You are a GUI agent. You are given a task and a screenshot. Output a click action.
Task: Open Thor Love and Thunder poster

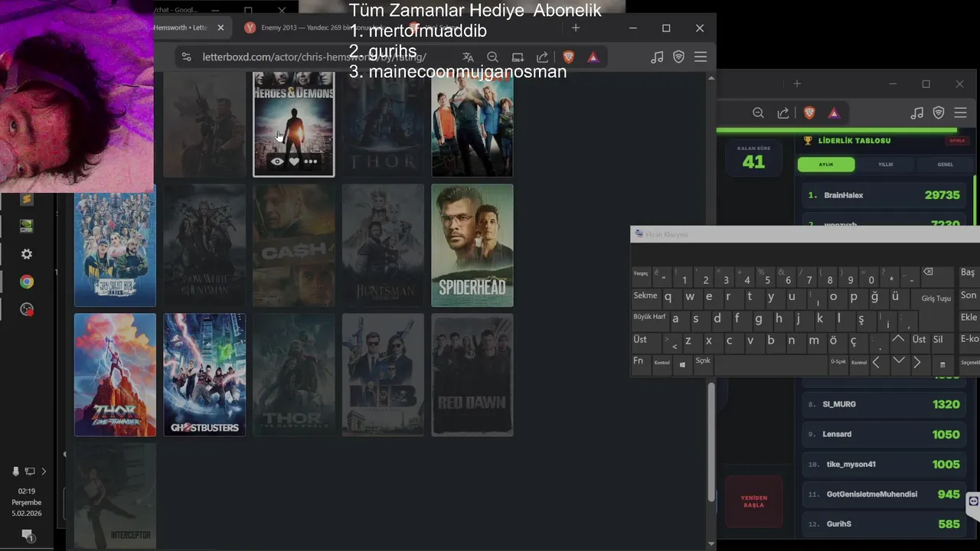tap(115, 375)
